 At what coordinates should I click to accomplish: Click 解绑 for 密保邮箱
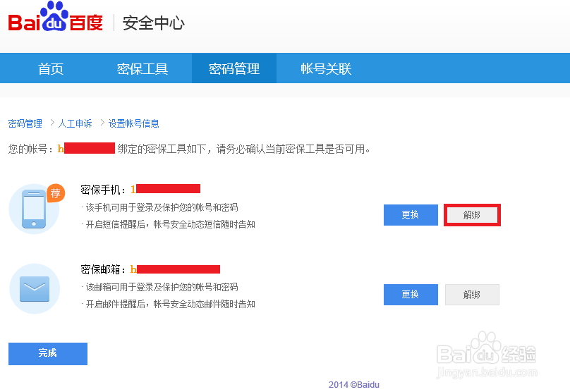pyautogui.click(x=472, y=295)
